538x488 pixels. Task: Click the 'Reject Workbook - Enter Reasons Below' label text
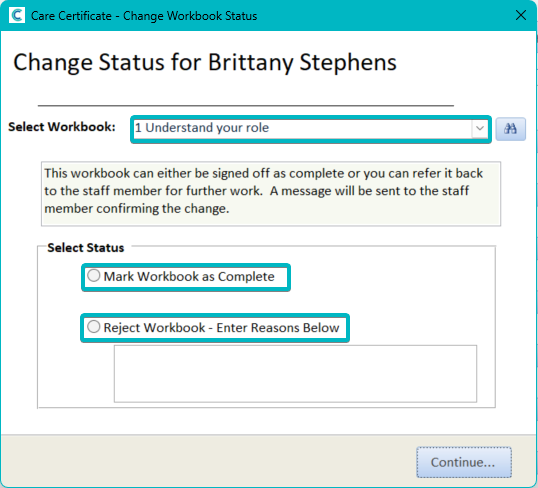tap(221, 328)
